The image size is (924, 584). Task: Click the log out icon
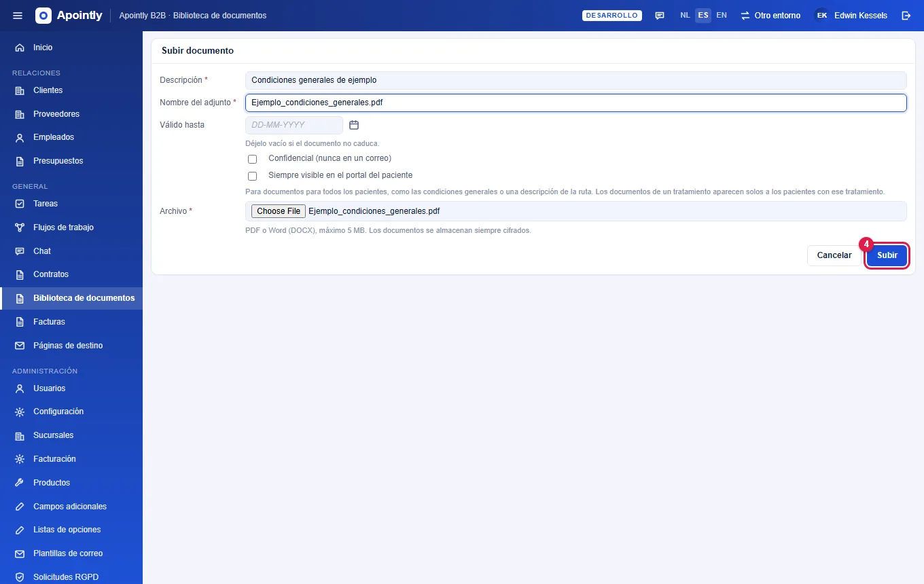coord(906,16)
